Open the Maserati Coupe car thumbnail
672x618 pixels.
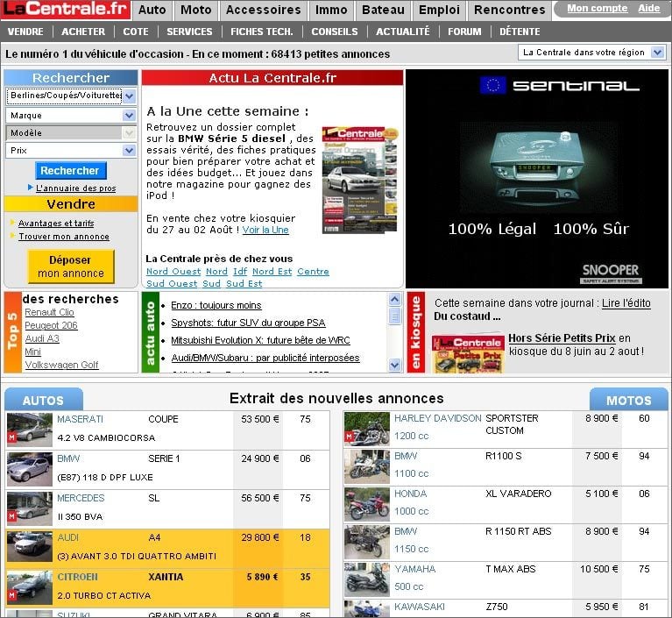29,429
